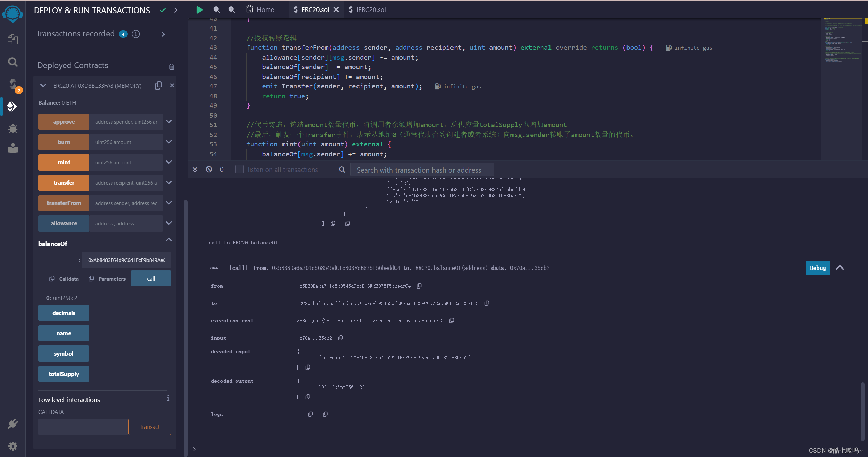The image size is (868, 457).
Task: Focus the transaction hash search field
Action: tap(422, 170)
